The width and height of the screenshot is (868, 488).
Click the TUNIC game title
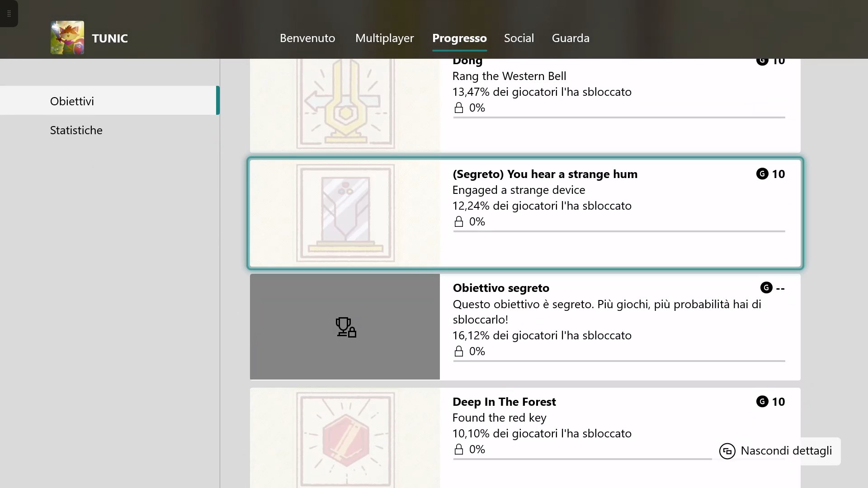pos(110,38)
